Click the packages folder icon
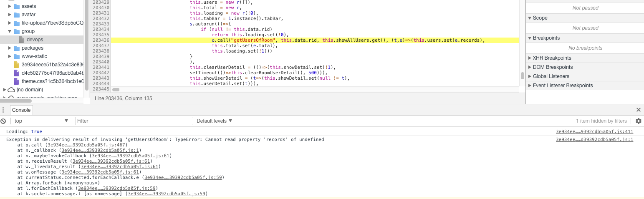644x199 pixels. tap(17, 48)
